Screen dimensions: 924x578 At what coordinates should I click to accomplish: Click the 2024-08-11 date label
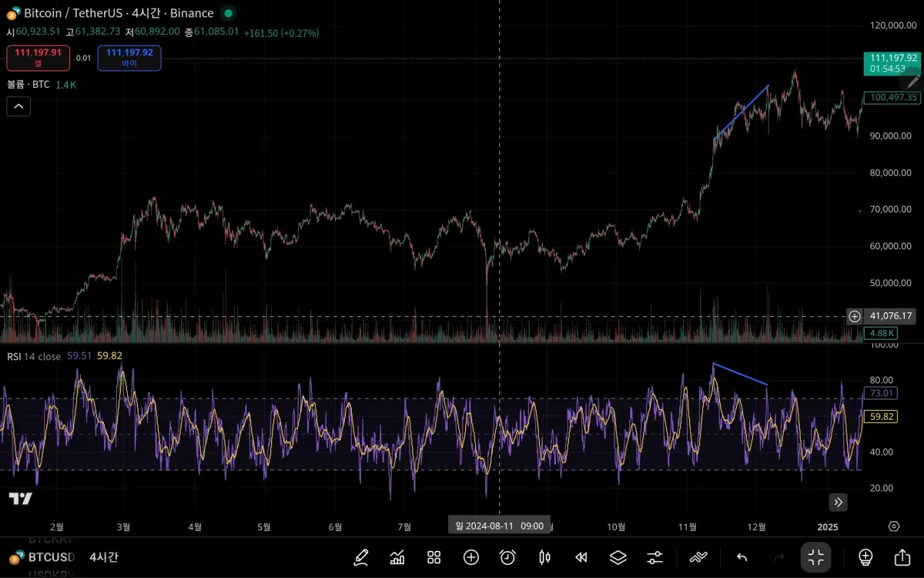point(499,525)
